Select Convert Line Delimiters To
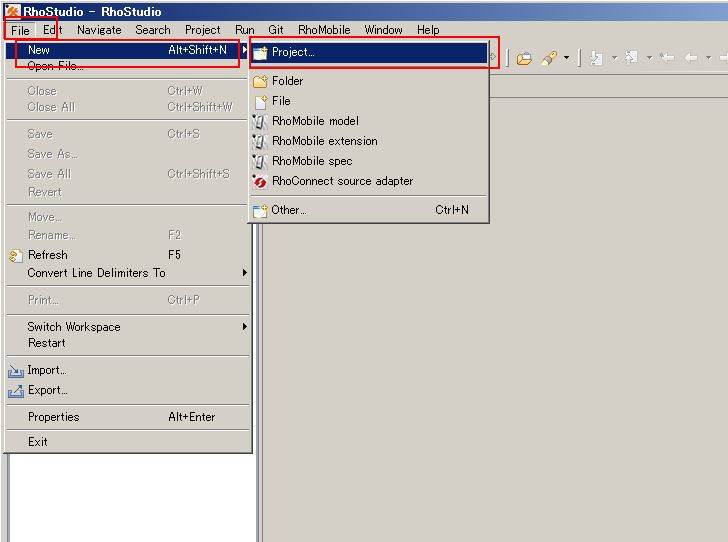The height and width of the screenshot is (542, 728). pyautogui.click(x=127, y=273)
